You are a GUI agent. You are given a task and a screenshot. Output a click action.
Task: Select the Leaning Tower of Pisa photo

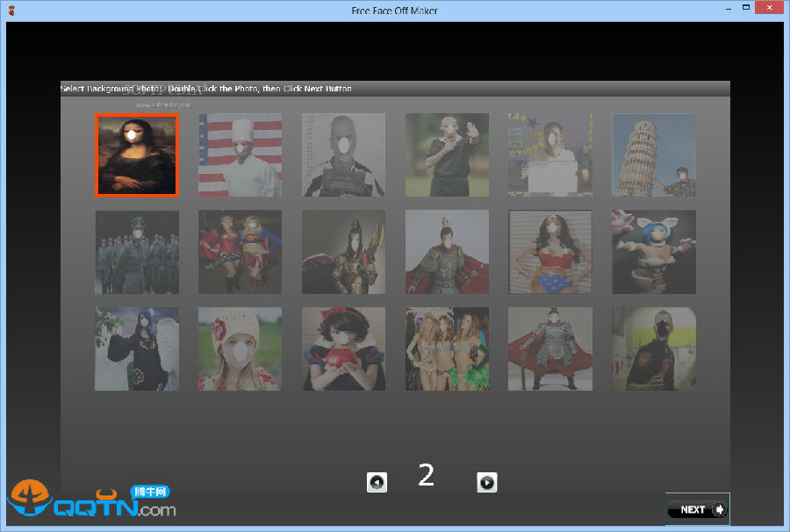[x=654, y=155]
